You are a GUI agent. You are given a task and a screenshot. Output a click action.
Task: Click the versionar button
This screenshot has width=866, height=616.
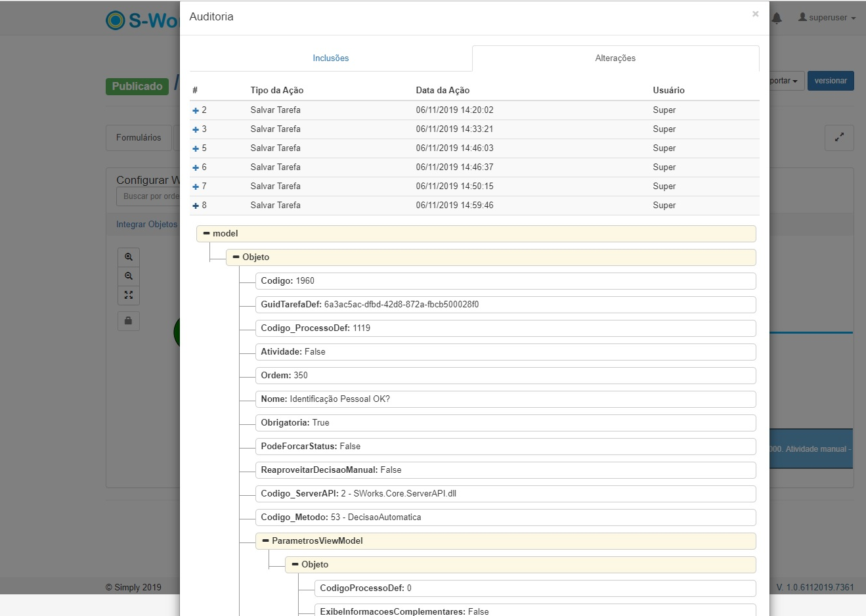[831, 81]
